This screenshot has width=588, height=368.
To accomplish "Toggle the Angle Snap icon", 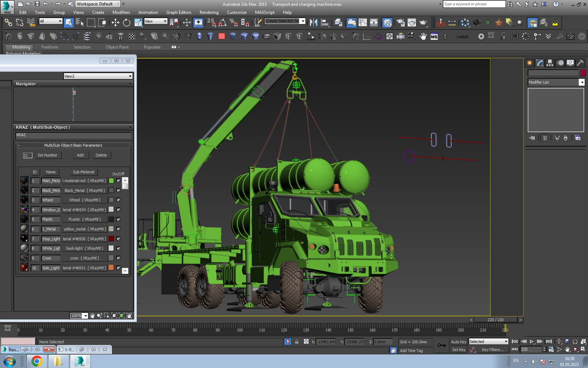I will point(223,23).
